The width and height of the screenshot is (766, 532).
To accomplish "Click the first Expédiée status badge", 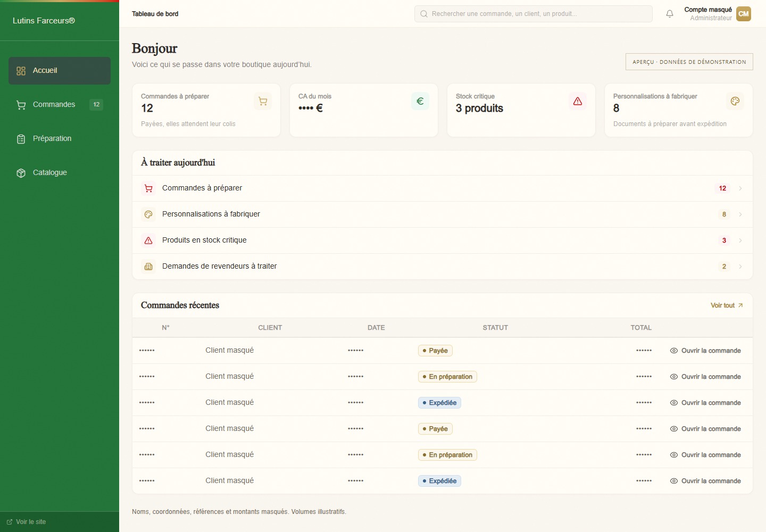I will click(x=439, y=403).
